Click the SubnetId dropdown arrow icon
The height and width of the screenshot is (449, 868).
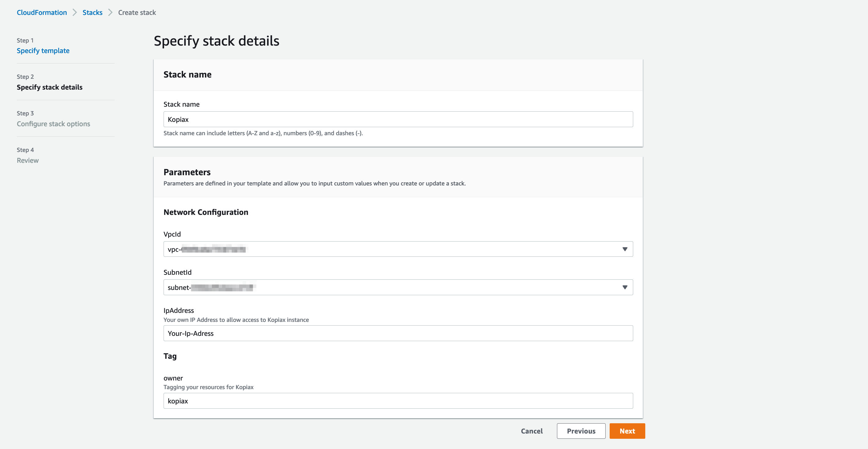(x=625, y=287)
